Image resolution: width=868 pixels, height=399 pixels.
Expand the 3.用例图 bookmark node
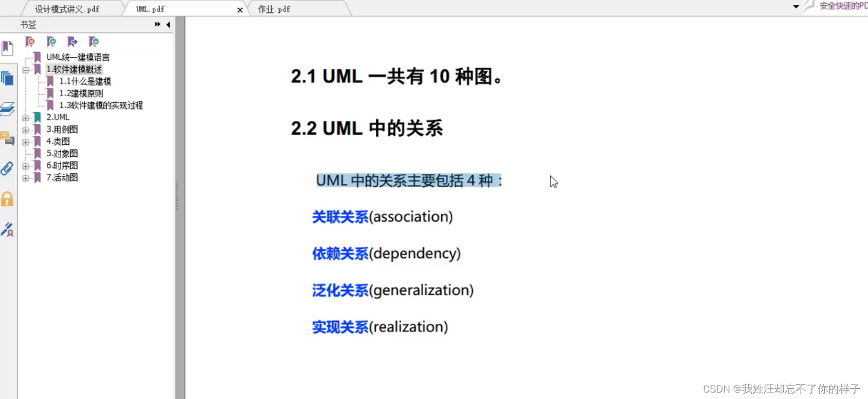(25, 130)
